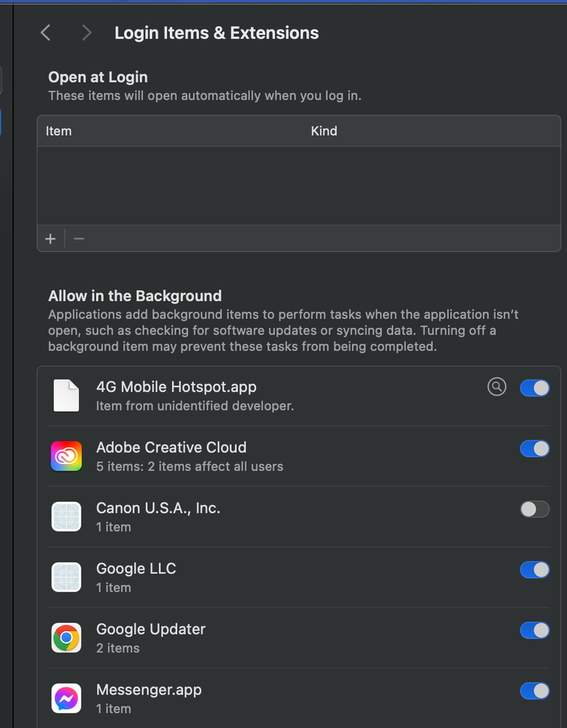This screenshot has width=567, height=728.
Task: Click the remove login item minus button
Action: [79, 238]
